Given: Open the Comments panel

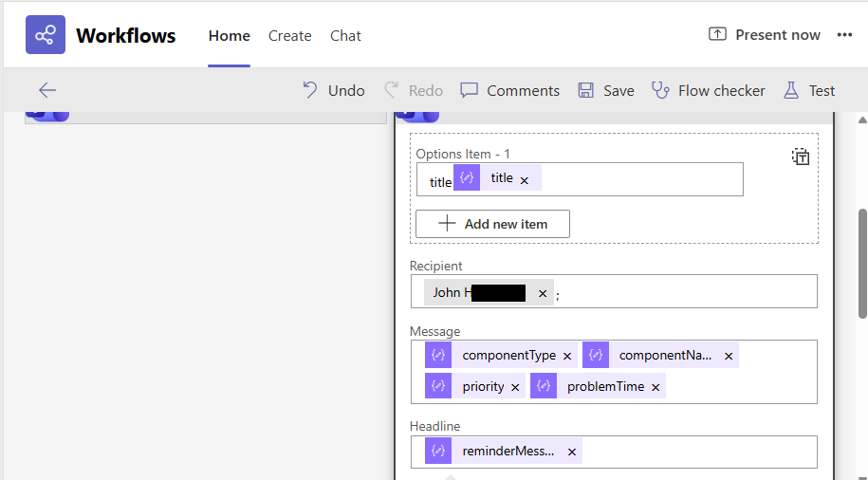Looking at the screenshot, I should [x=509, y=90].
